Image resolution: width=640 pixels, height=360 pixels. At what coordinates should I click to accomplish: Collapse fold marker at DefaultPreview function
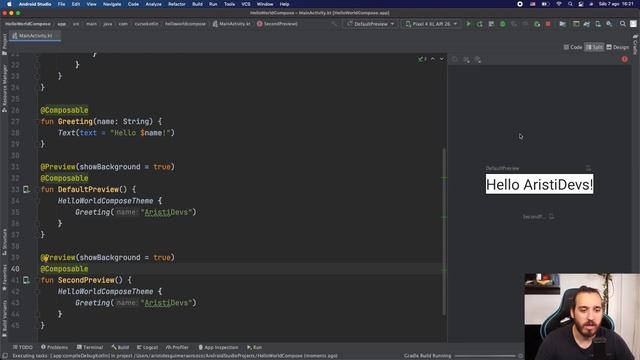tap(37, 189)
